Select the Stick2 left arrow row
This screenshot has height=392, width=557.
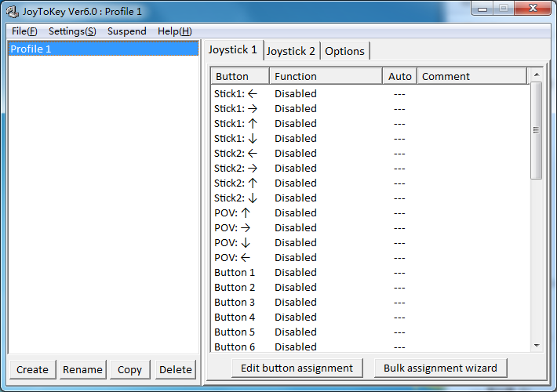tap(370, 154)
